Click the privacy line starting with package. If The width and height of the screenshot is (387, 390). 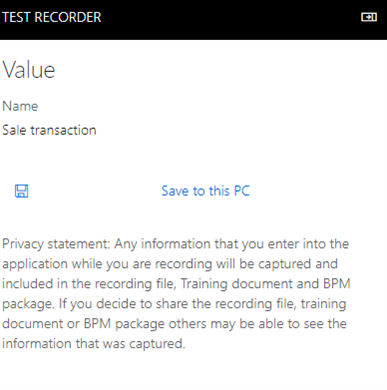coord(174,304)
